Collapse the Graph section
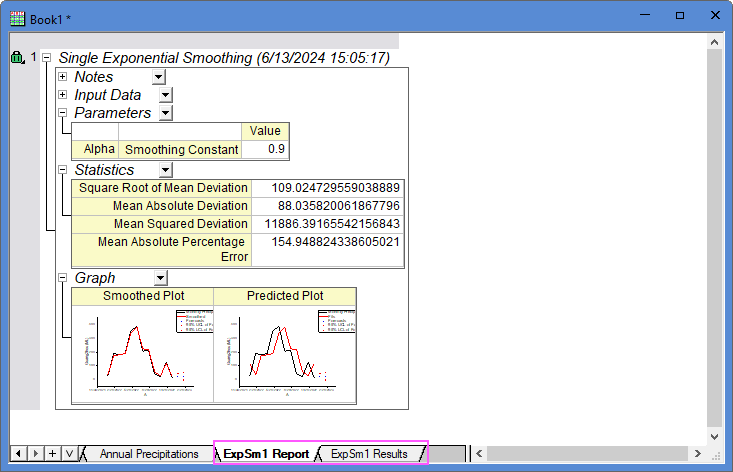Viewport: 733px width, 472px height. pos(63,278)
